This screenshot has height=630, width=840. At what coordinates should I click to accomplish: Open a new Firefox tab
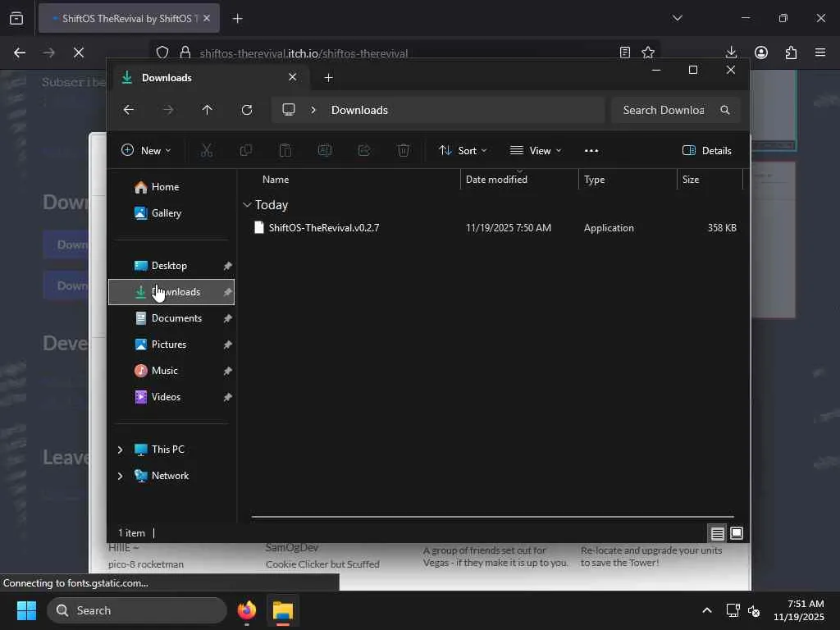(x=237, y=19)
